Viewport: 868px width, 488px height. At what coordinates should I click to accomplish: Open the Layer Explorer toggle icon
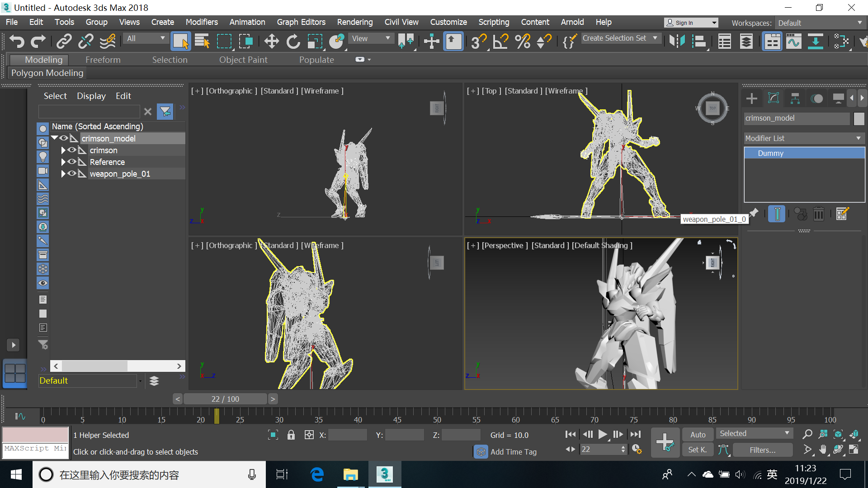[x=746, y=41]
